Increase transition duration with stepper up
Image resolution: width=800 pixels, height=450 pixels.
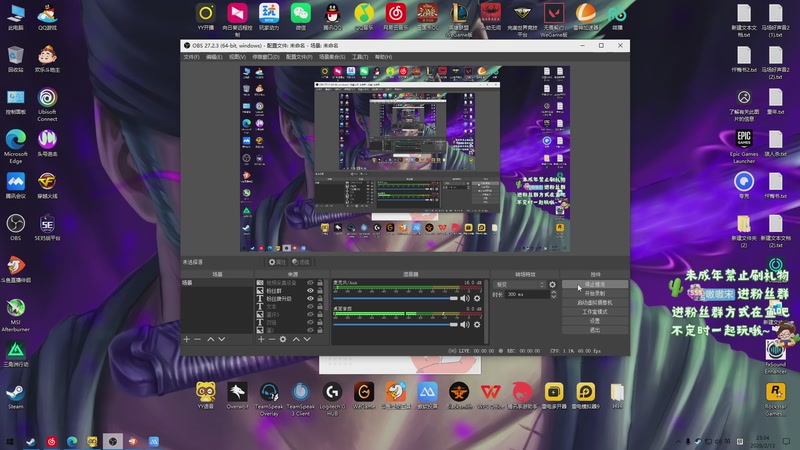tap(554, 293)
